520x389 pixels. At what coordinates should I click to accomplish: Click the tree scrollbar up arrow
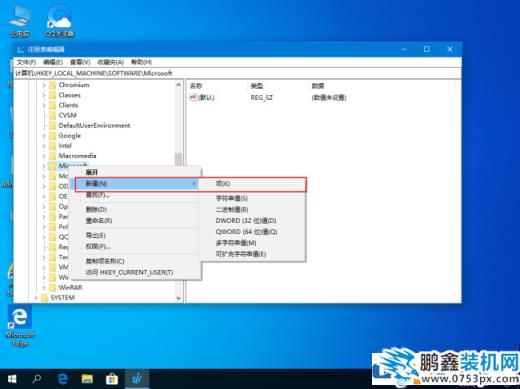[x=179, y=85]
